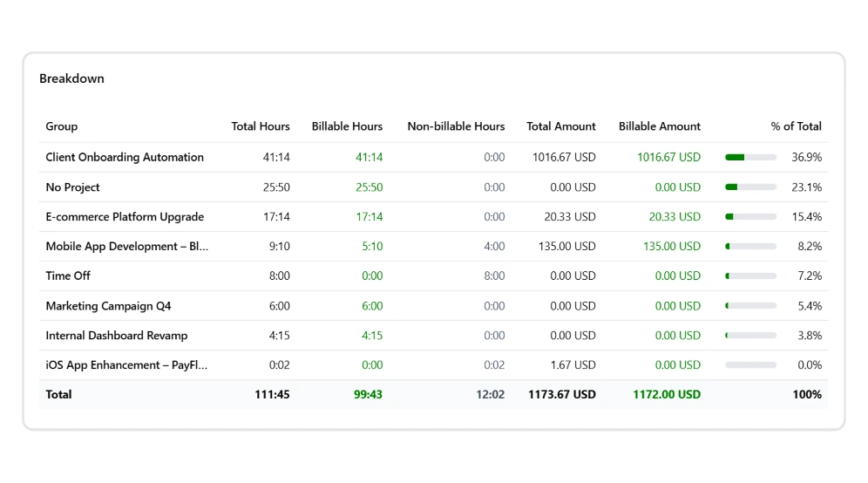Sort by the % of Total header
This screenshot has height=483, width=868.
pyautogui.click(x=796, y=126)
